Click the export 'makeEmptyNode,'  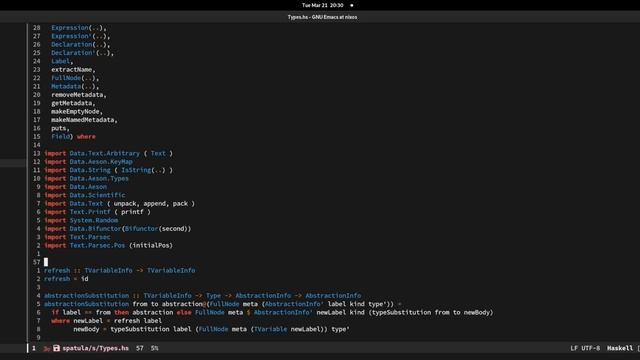click(x=77, y=111)
